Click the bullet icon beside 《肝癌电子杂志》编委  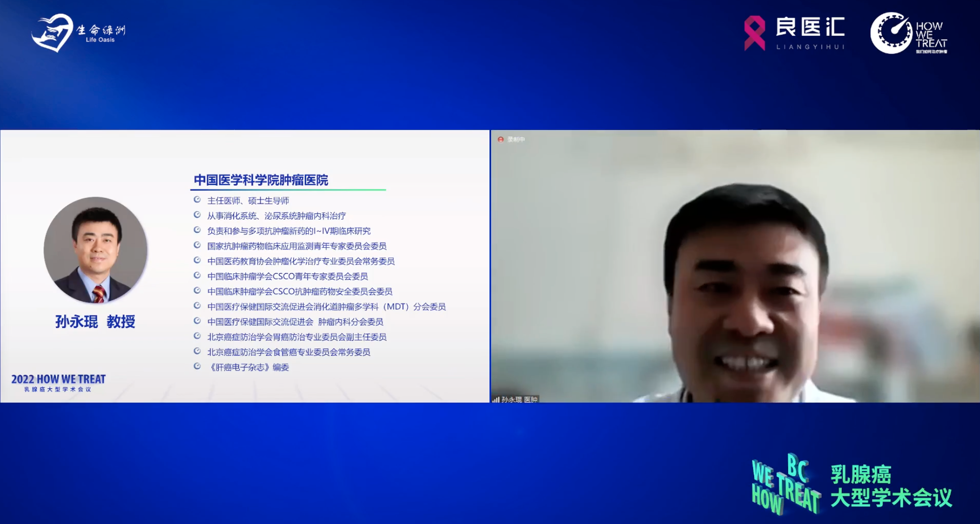pos(197,367)
